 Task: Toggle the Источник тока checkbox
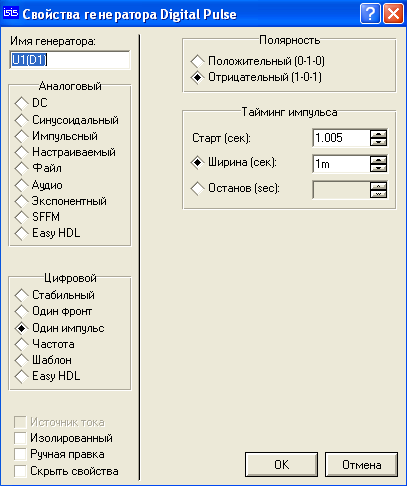point(20,422)
